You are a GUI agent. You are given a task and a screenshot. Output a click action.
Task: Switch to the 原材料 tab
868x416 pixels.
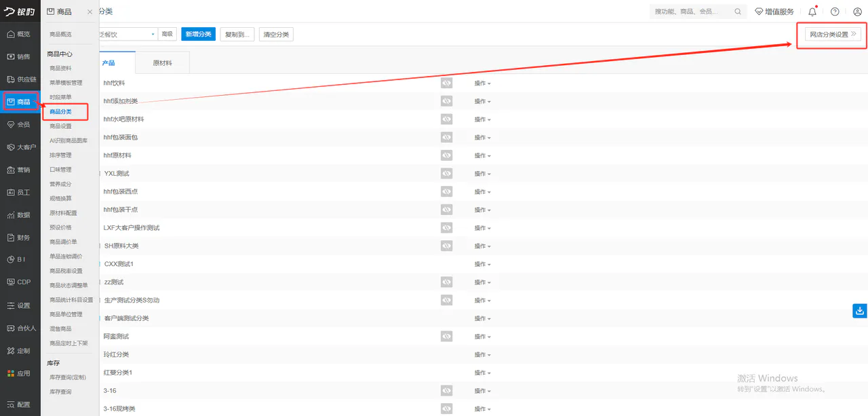coord(162,63)
